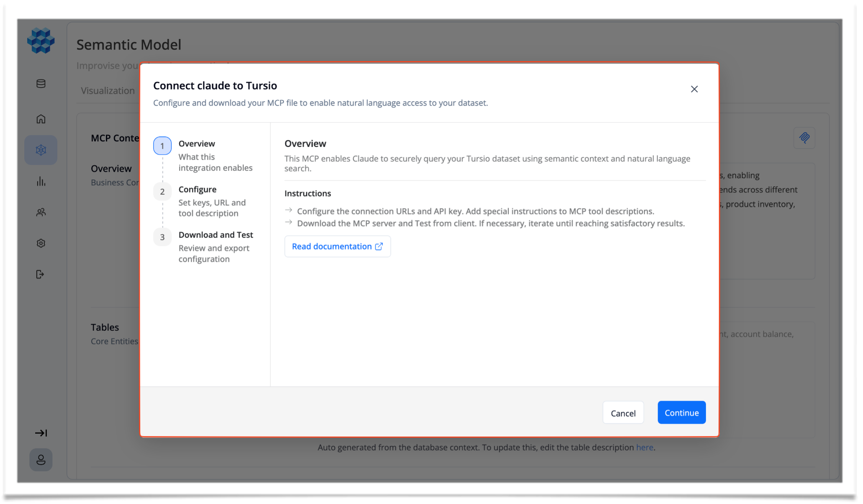Click the logout icon in sidebar
The width and height of the screenshot is (863, 504).
click(x=41, y=274)
